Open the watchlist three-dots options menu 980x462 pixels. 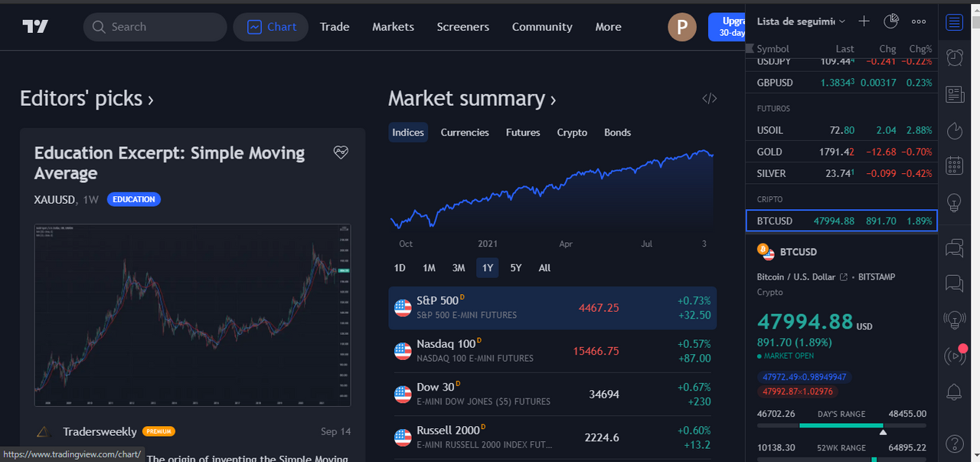click(919, 21)
